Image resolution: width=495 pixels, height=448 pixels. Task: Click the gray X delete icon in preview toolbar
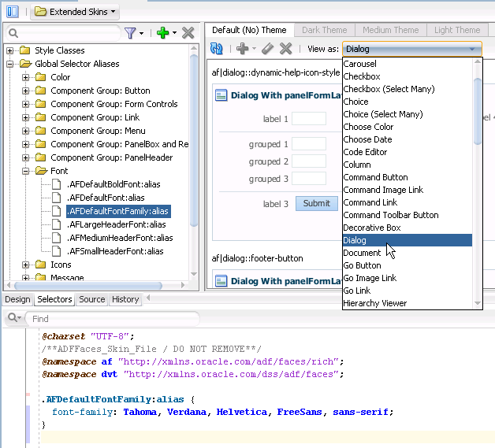tap(285, 49)
